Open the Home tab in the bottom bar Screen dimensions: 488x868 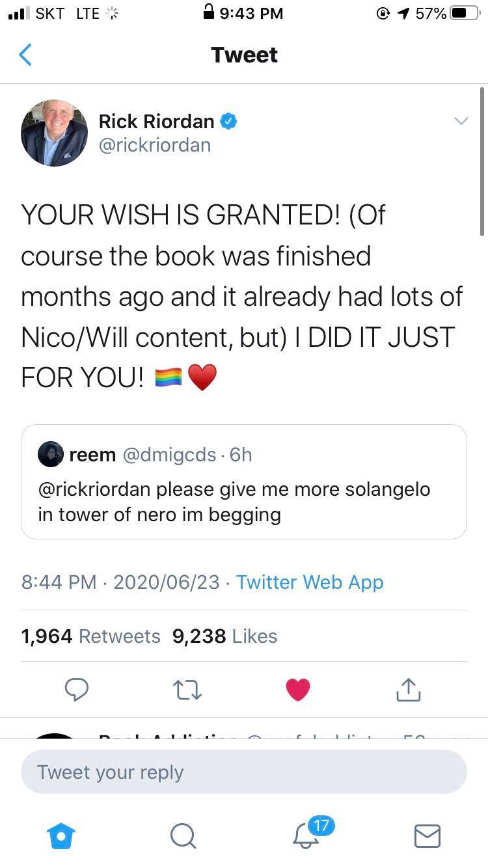(62, 835)
